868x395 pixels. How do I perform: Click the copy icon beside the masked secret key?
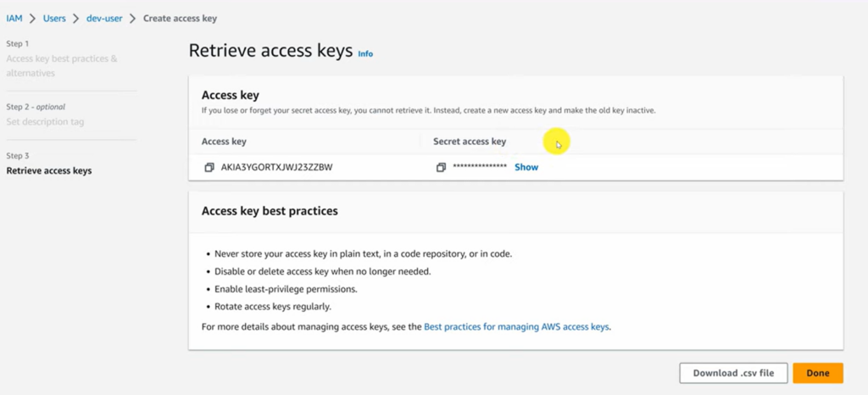pyautogui.click(x=441, y=168)
